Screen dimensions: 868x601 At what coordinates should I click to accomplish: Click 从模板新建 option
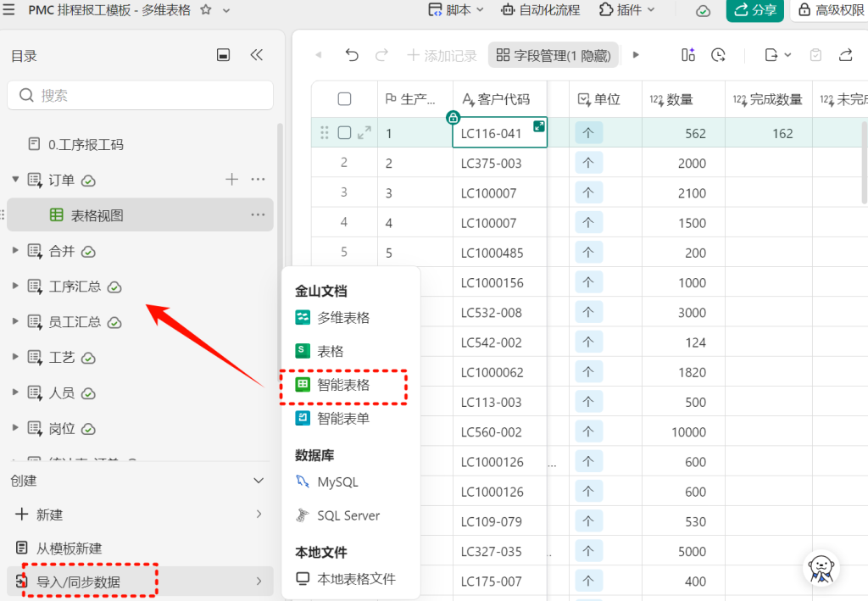coord(140,548)
